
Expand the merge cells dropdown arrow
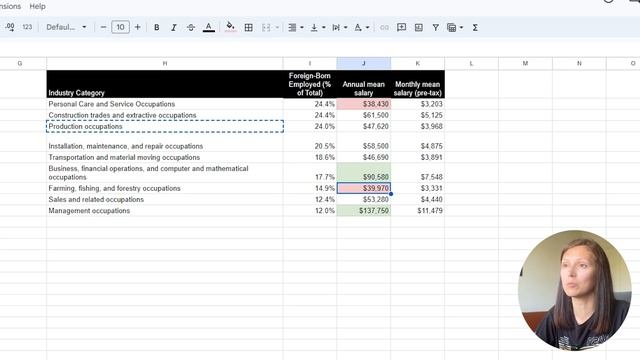click(x=277, y=27)
